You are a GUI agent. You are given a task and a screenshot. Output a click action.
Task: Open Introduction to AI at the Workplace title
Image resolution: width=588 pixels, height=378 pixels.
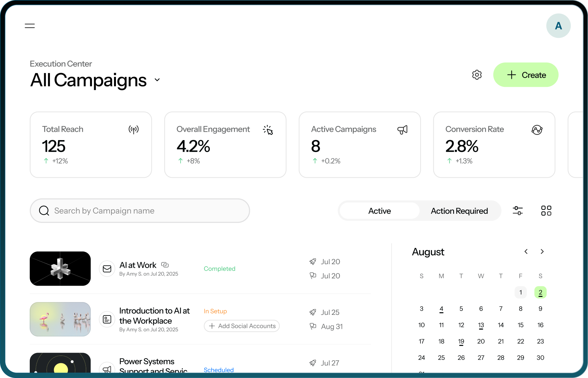[x=154, y=316]
